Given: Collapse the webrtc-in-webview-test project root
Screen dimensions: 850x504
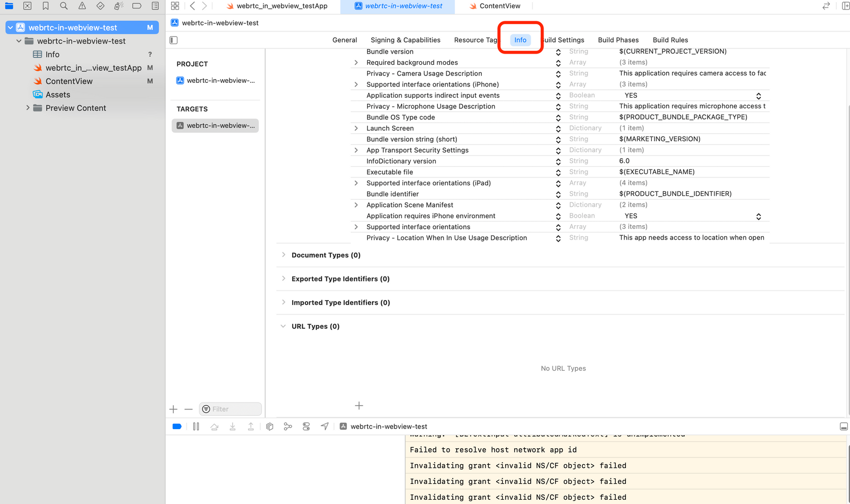Looking at the screenshot, I should (10, 28).
